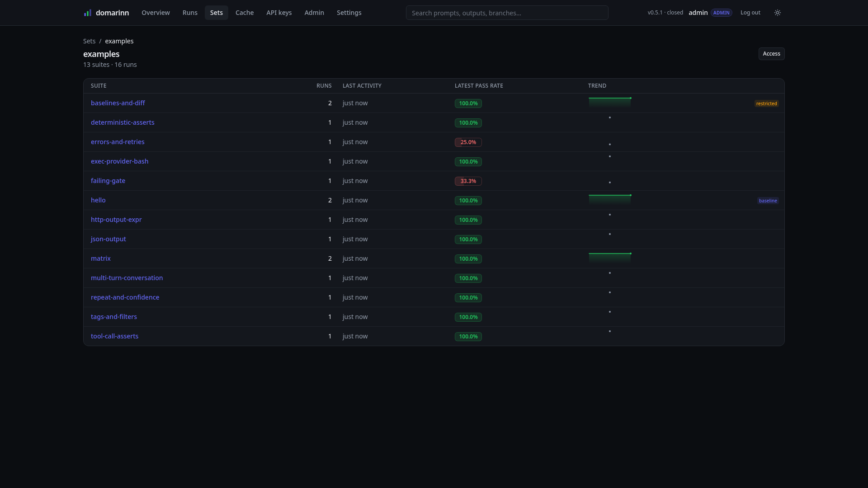Go to the Admin section
The width and height of the screenshot is (868, 488).
coord(314,13)
